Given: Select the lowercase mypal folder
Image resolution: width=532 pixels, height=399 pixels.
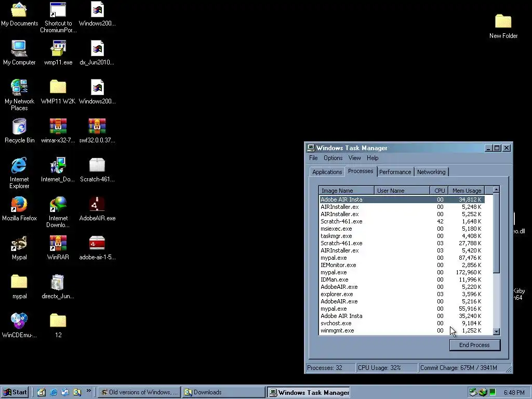Looking at the screenshot, I should click(19, 287).
